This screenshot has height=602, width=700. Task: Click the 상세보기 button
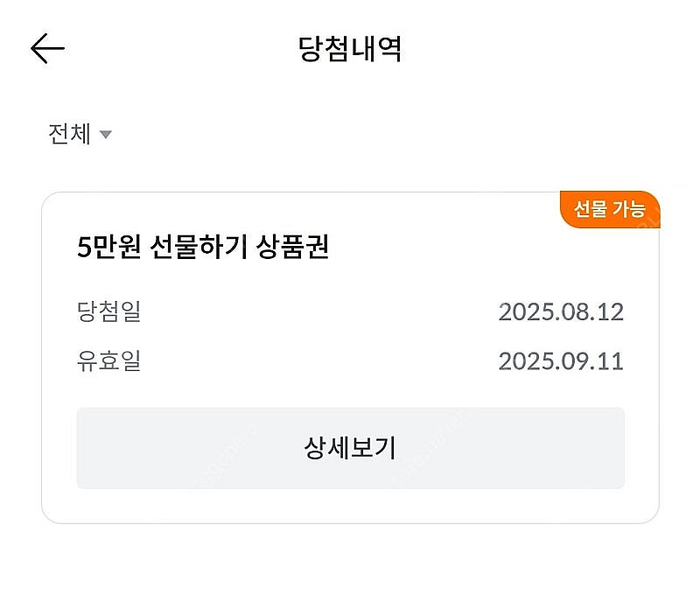[350, 448]
